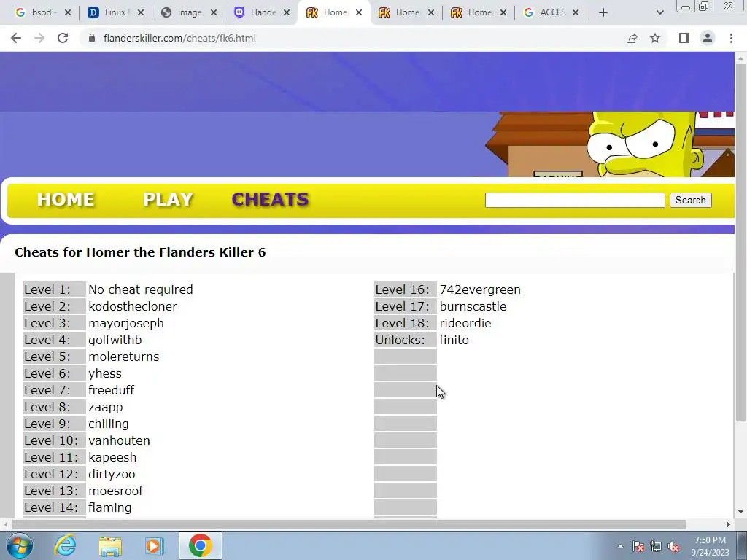Select cheat code kodosthecloner

133,306
